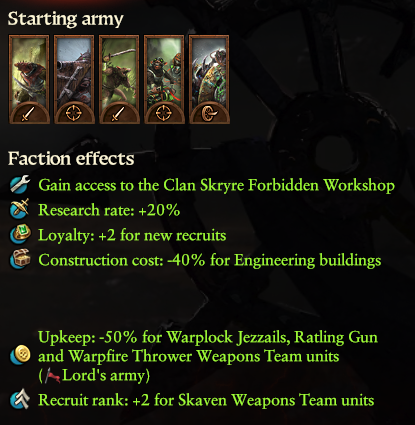
Task: Click the Starting army heading
Action: [x=65, y=19]
